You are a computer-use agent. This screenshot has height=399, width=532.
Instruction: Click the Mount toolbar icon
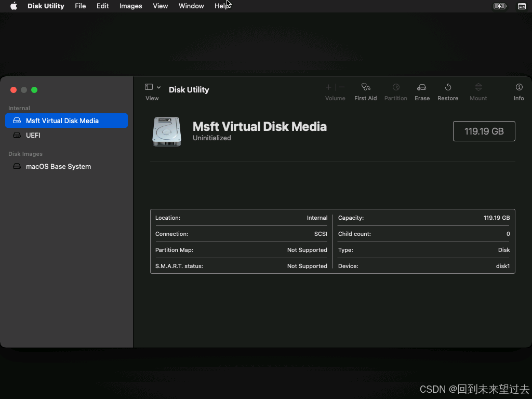click(x=478, y=87)
